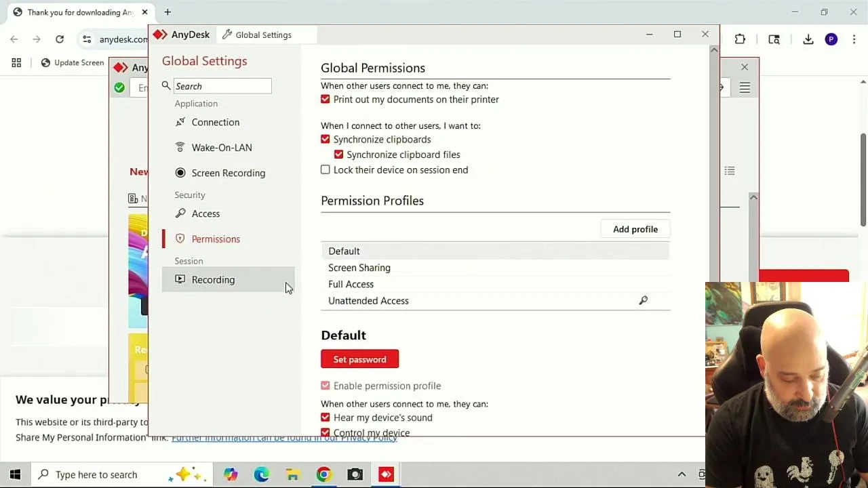The image size is (868, 488).
Task: Switch to the AnyDesk main tab
Action: pyautogui.click(x=181, y=35)
